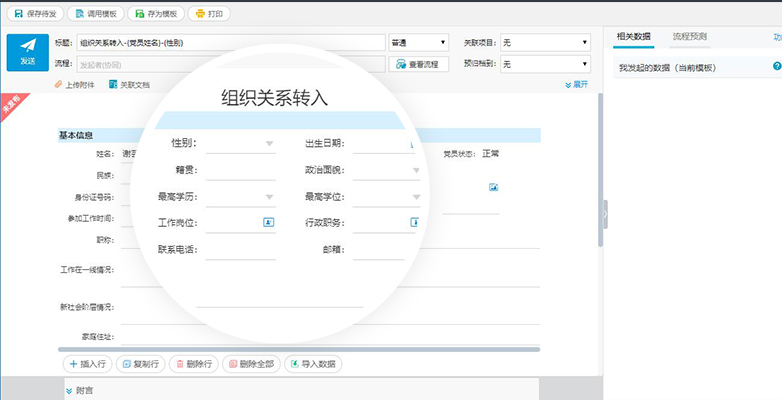The width and height of the screenshot is (782, 400).
Task: Open the 普通 priority dropdown
Action: coord(418,43)
